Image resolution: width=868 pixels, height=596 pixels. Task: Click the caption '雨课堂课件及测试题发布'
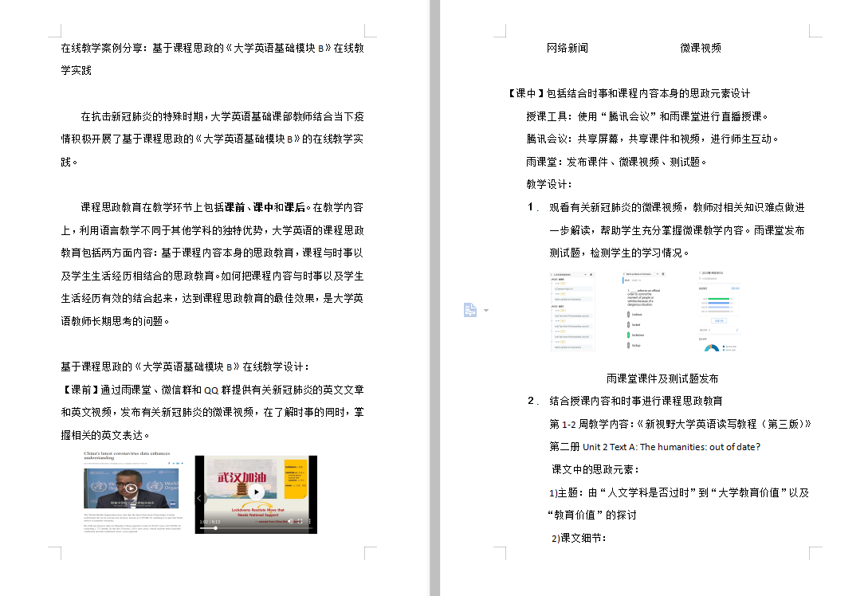pyautogui.click(x=662, y=378)
